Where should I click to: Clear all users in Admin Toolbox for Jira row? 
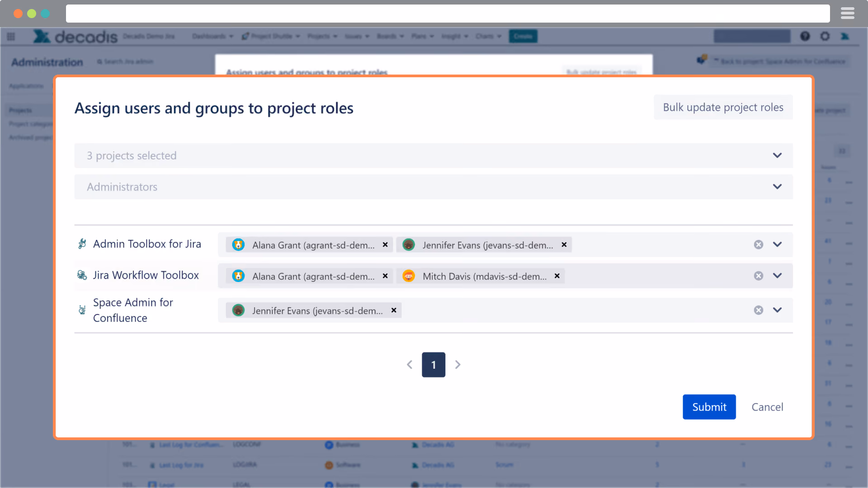[x=759, y=244]
